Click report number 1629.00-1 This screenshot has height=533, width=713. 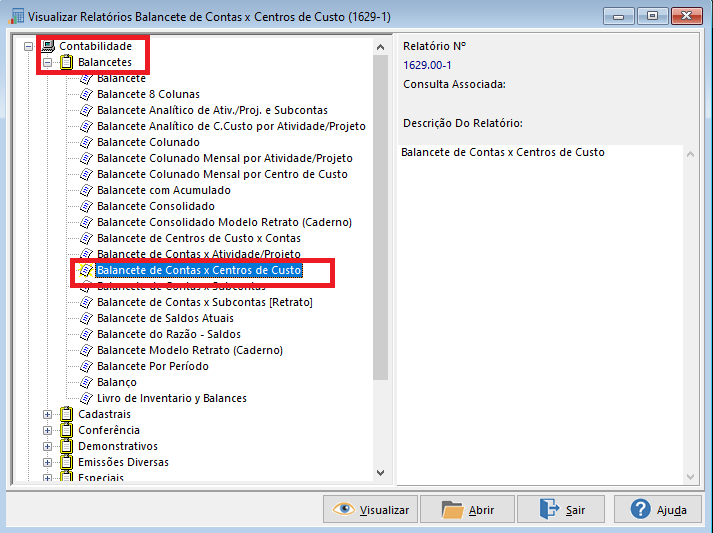point(427,65)
